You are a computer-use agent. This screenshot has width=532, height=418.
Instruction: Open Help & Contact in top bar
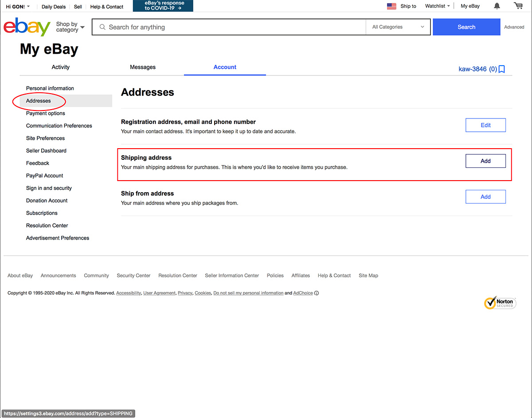(107, 7)
